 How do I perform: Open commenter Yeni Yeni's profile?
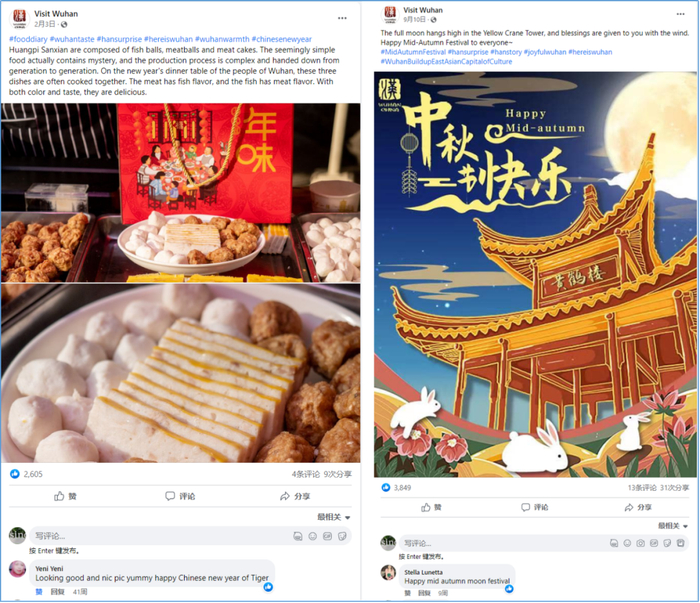click(49, 569)
